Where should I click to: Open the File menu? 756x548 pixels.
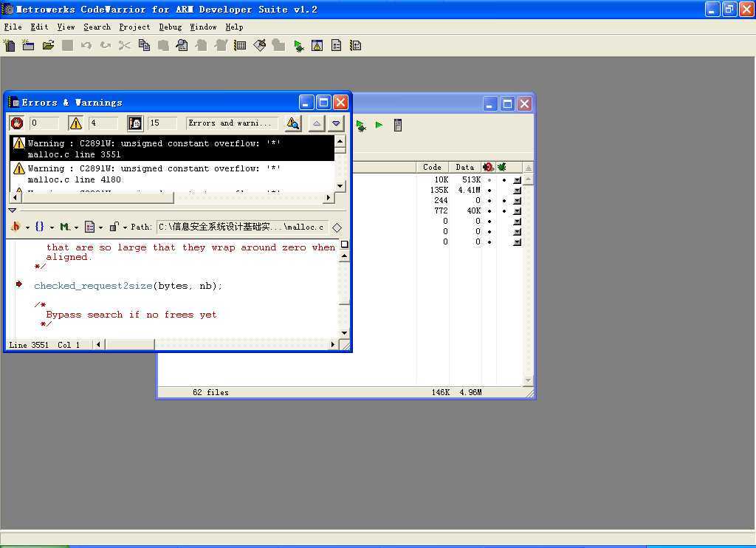pos(13,27)
